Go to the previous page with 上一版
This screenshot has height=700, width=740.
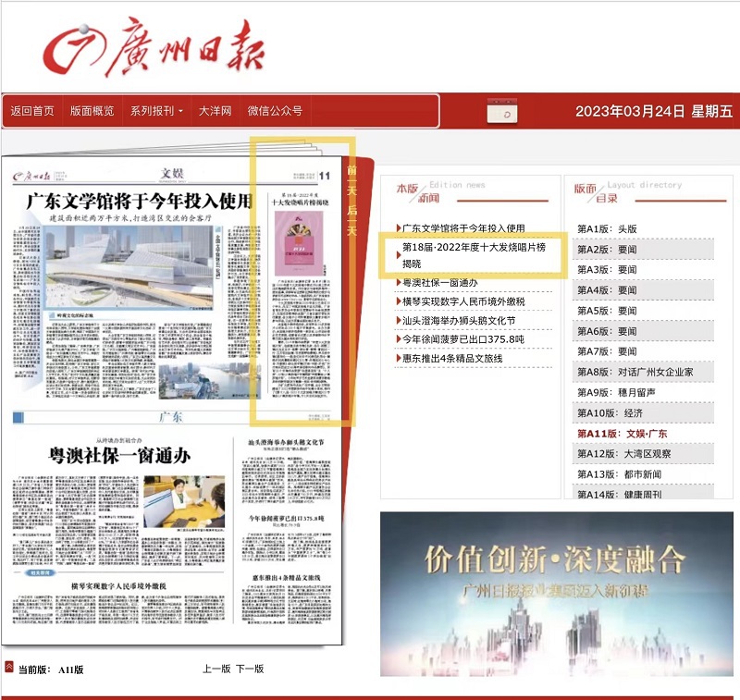(216, 669)
